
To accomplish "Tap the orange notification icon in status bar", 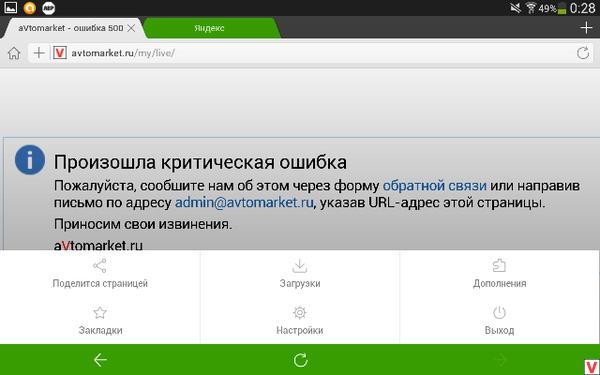I will pyautogui.click(x=29, y=8).
